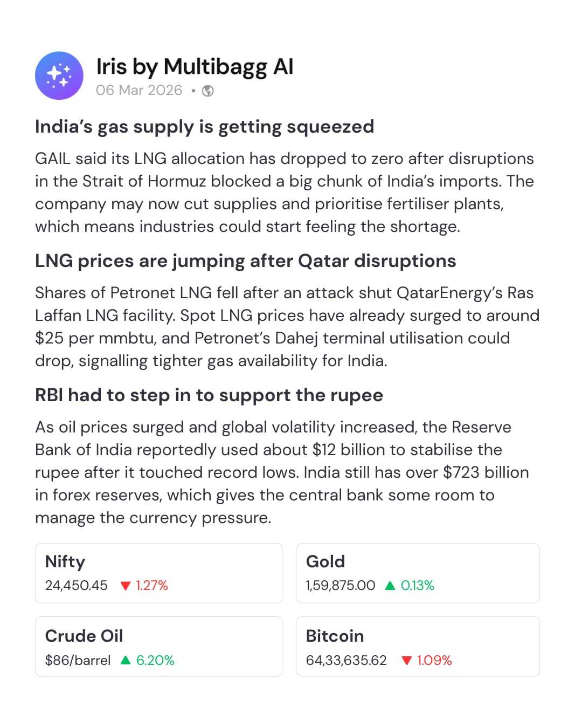The height and width of the screenshot is (728, 582).
Task: Click the Crude Oil 6.20% change value
Action: (x=155, y=660)
